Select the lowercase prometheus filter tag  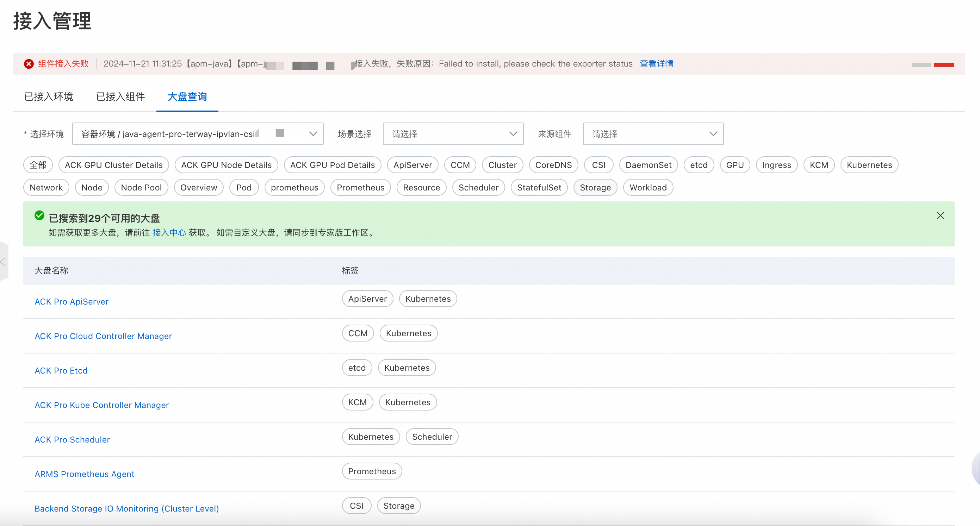click(294, 188)
